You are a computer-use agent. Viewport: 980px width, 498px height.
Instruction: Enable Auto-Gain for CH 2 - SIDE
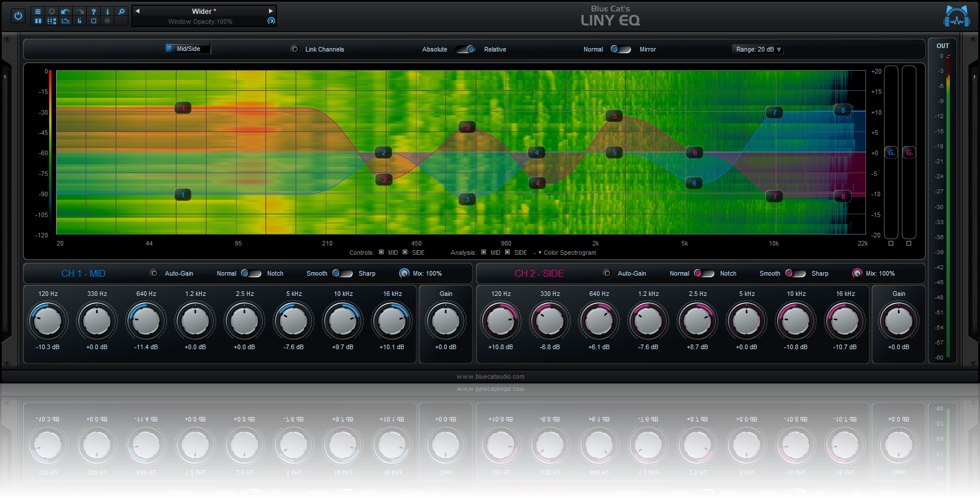pos(607,273)
